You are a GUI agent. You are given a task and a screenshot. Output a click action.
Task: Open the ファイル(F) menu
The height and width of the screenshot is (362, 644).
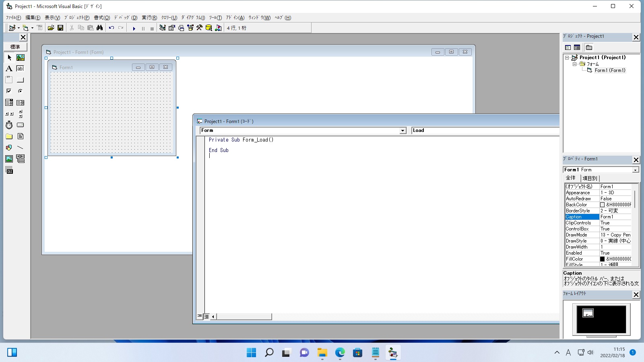point(13,18)
